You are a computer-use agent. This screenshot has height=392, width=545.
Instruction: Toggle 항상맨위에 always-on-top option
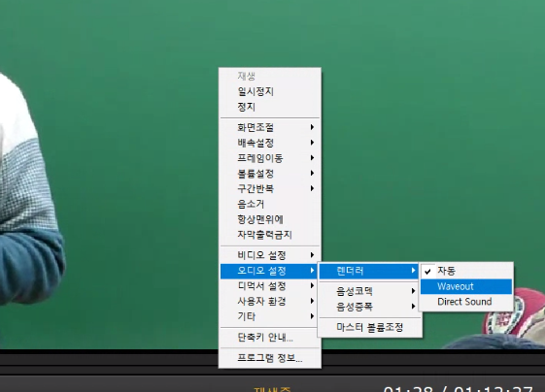click(269, 219)
